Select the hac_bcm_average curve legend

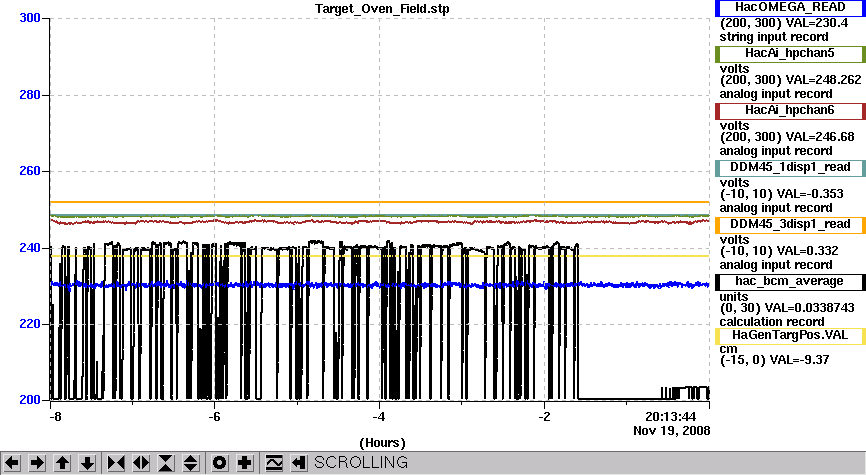[790, 282]
